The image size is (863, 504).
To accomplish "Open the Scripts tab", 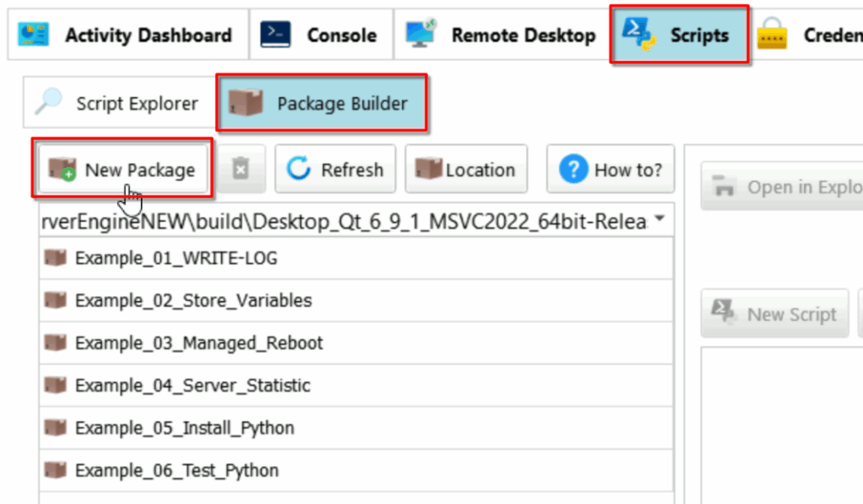I will tap(679, 35).
